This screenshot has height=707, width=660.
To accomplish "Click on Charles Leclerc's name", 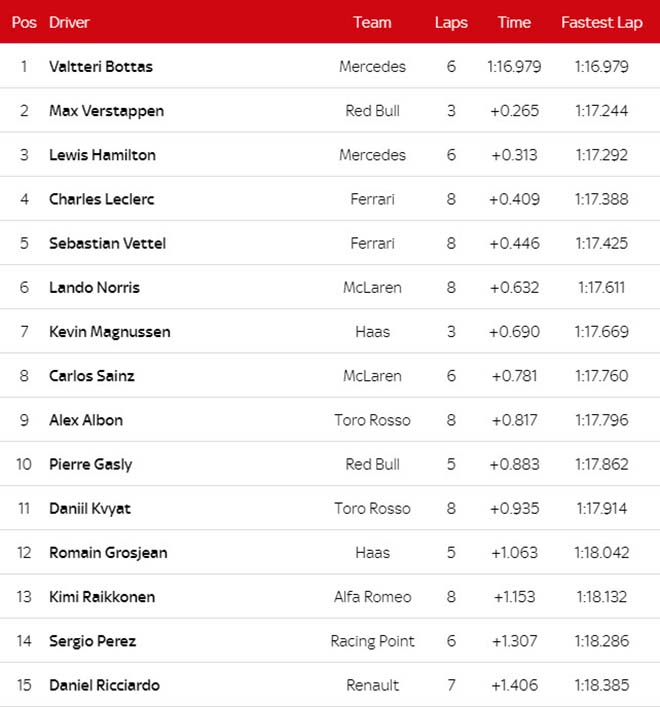I will click(x=102, y=199).
